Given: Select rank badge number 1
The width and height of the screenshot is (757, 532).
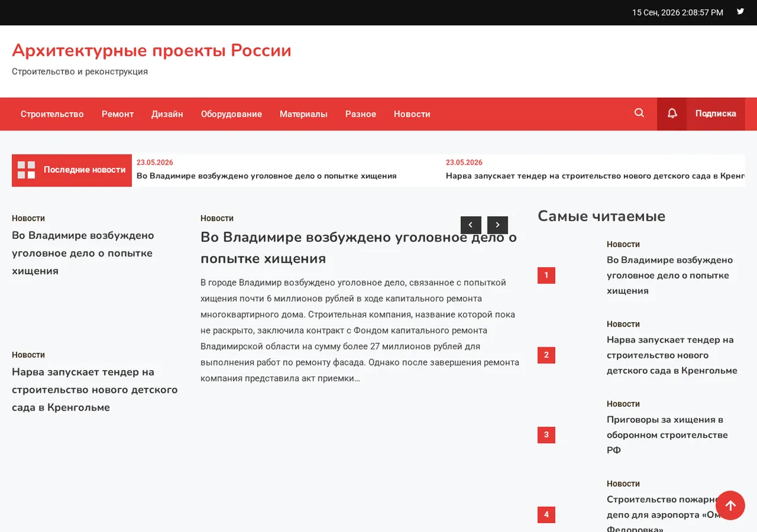Looking at the screenshot, I should click(x=546, y=275).
